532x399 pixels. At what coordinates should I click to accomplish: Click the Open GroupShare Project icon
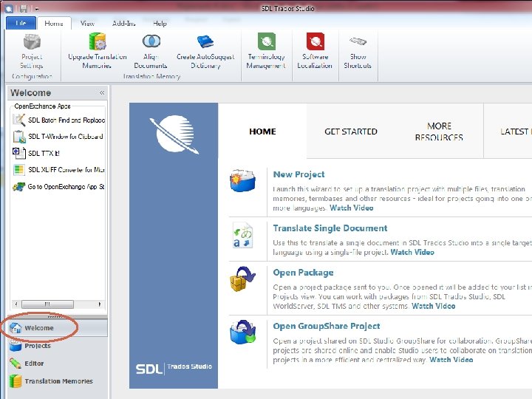coord(242,332)
